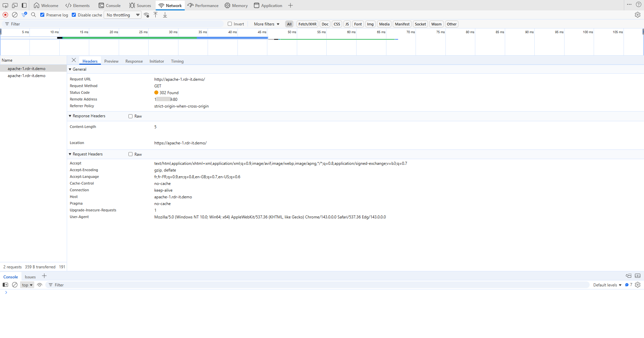Click the import HAR upload arrow

[156, 15]
